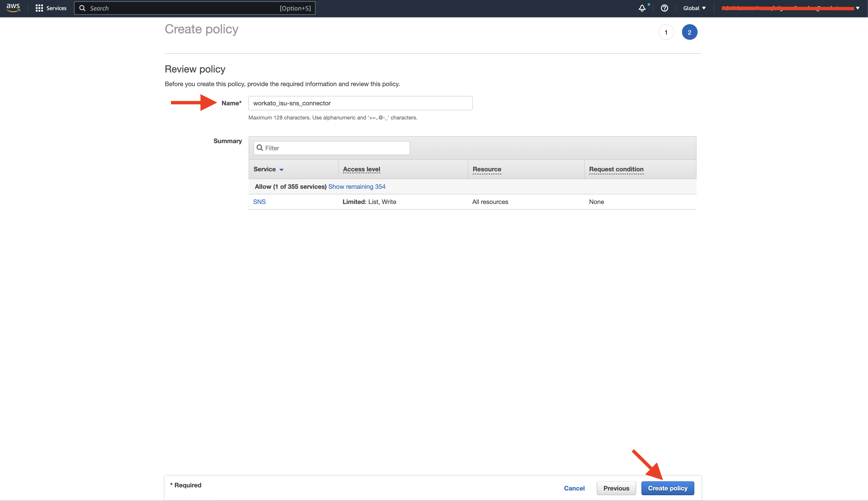The image size is (868, 501).
Task: Sort by the Service column arrow
Action: (x=281, y=170)
